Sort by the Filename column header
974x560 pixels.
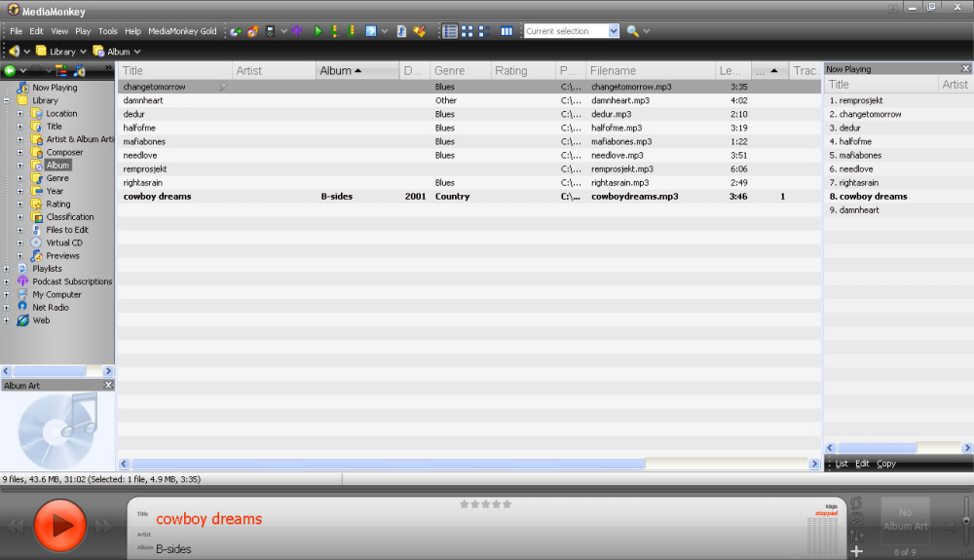point(651,71)
